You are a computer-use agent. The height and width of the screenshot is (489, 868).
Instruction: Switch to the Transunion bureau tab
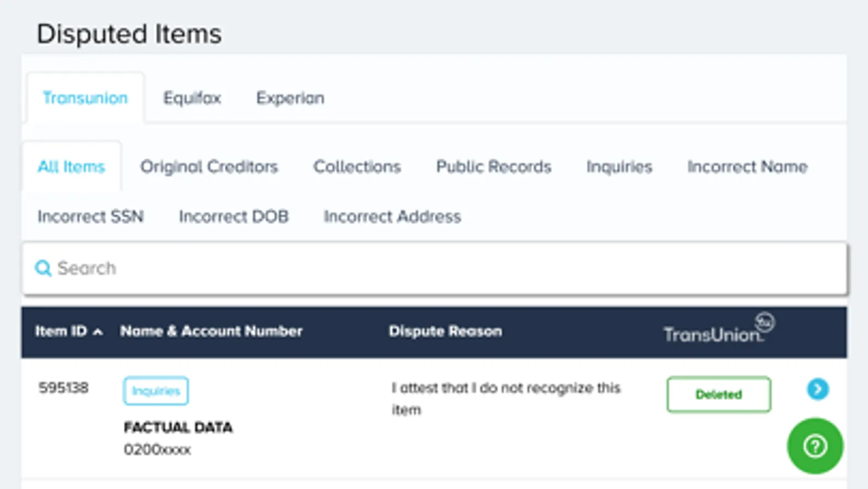pos(85,98)
